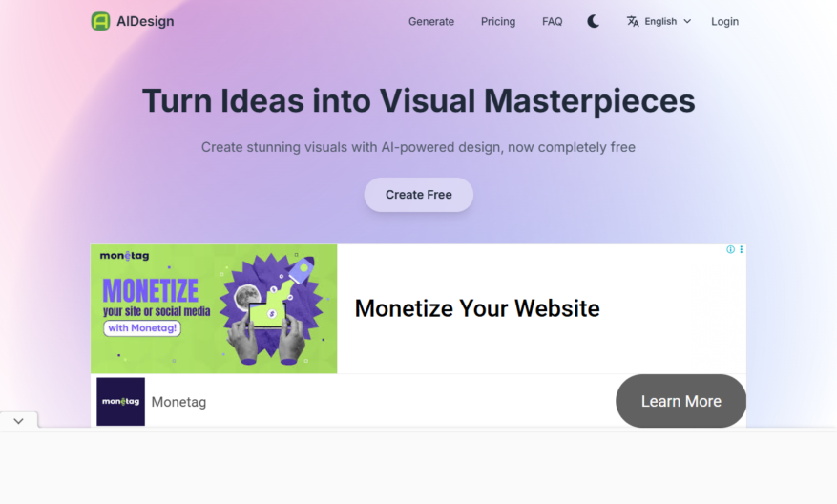Open the FAQ section

point(552,21)
